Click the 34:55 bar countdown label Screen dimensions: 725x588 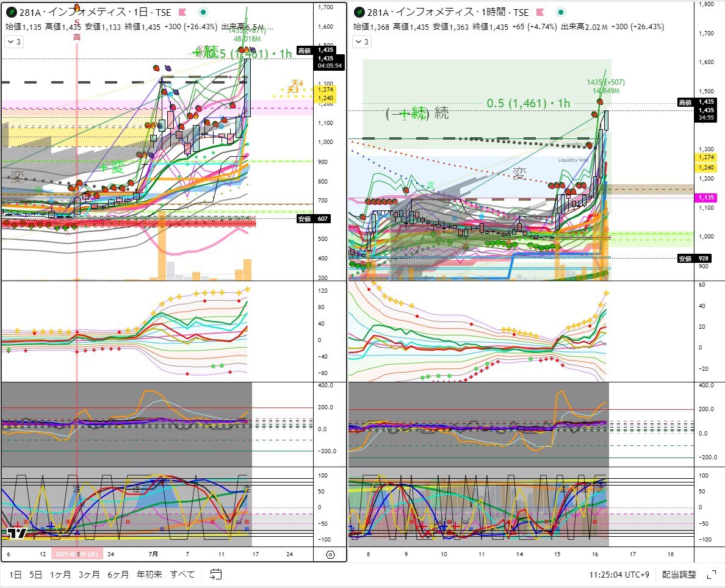pos(707,118)
